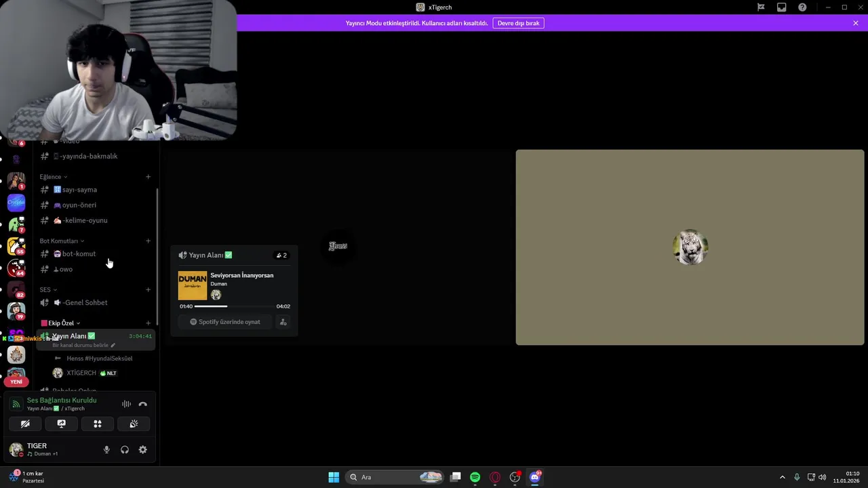
Task: Deafen headphones in user panel
Action: pyautogui.click(x=125, y=449)
